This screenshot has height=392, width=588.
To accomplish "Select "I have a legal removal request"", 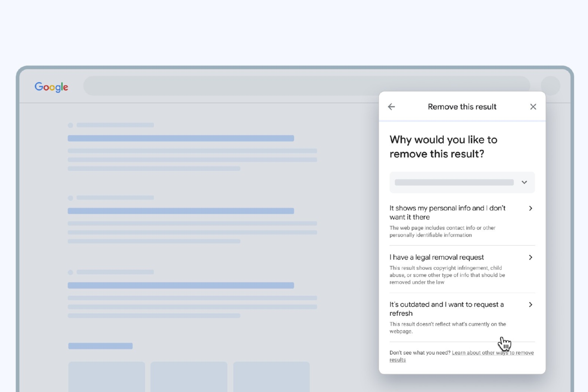I will point(436,257).
